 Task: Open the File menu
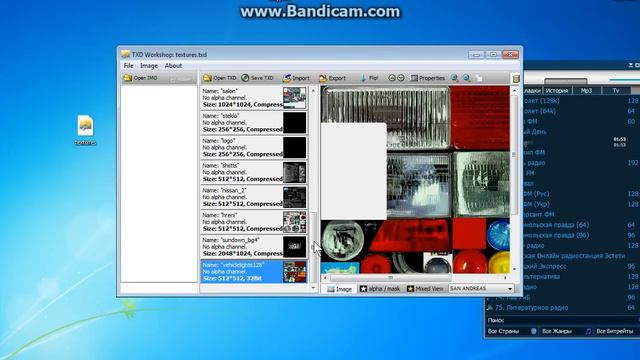point(129,66)
